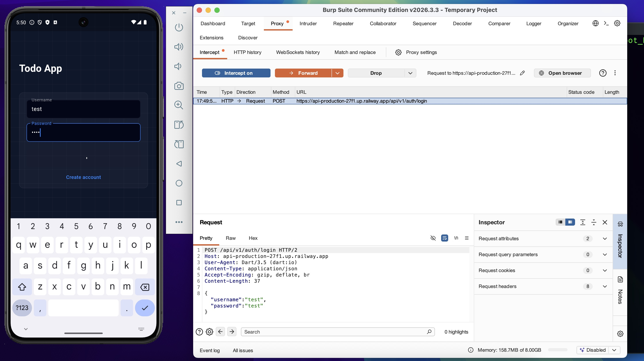The height and width of the screenshot is (361, 644).
Task: Drop the intercepted request
Action: click(376, 73)
